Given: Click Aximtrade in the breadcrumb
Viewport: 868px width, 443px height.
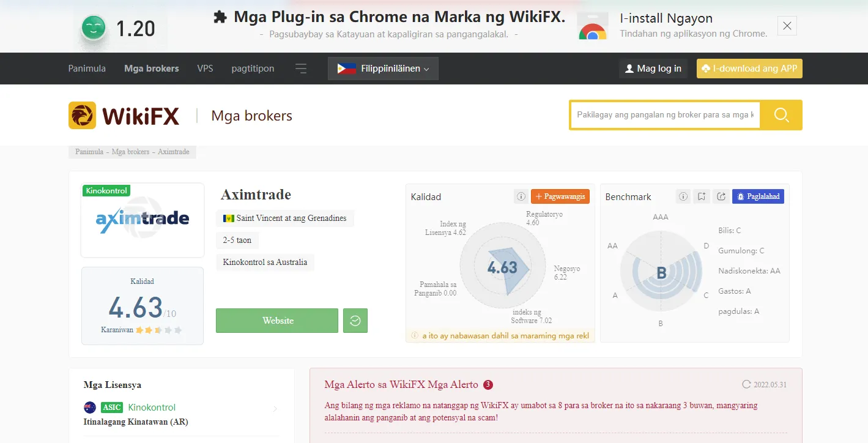Looking at the screenshot, I should pyautogui.click(x=174, y=152).
